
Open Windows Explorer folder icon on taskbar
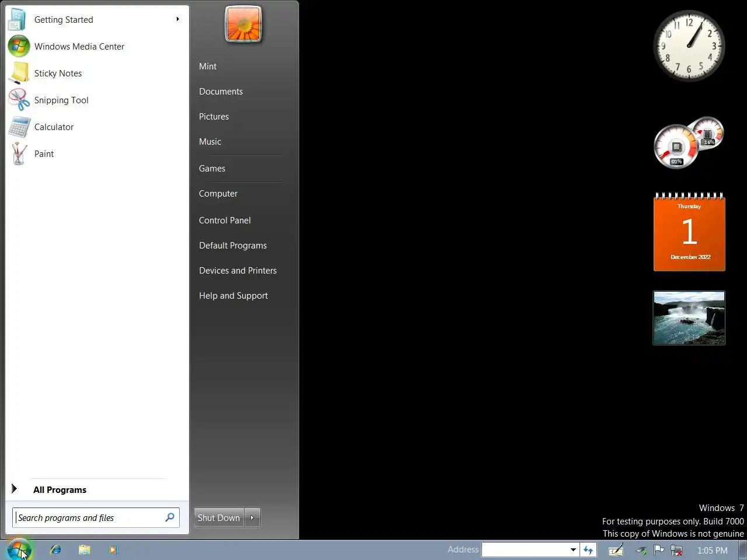(85, 549)
